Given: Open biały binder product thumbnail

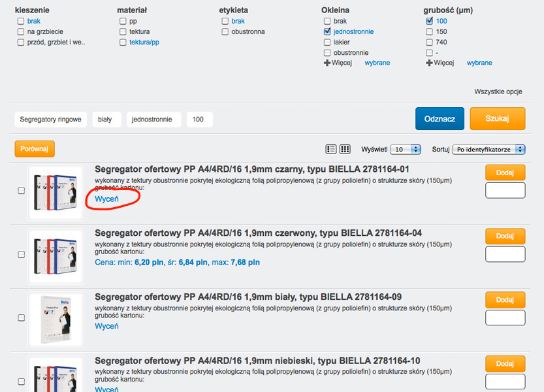Looking at the screenshot, I should [x=56, y=319].
